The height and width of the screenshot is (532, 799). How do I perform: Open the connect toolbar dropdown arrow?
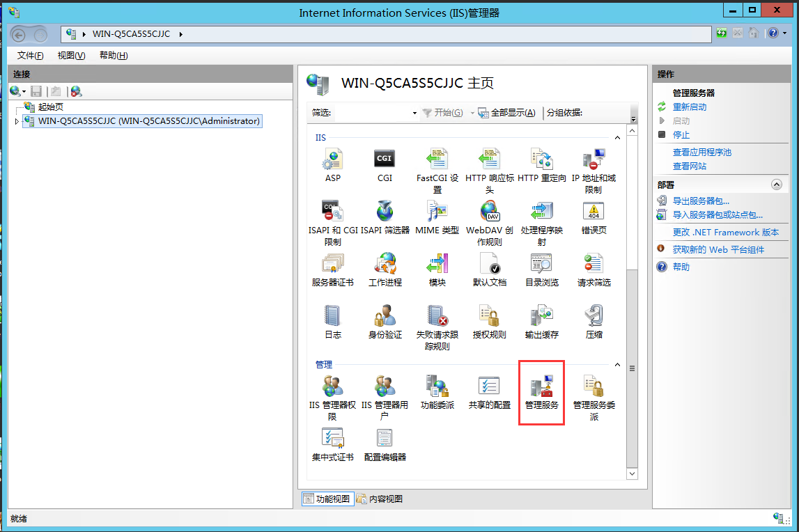click(x=24, y=92)
